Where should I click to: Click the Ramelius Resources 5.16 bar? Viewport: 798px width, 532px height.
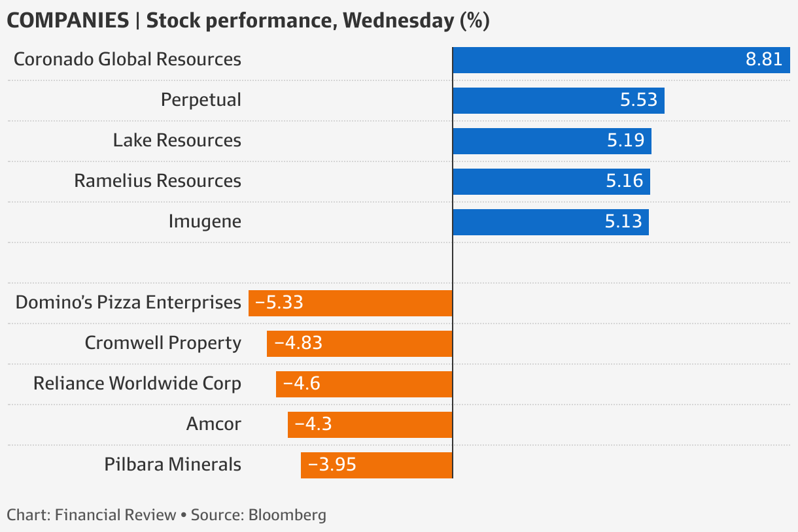551,182
